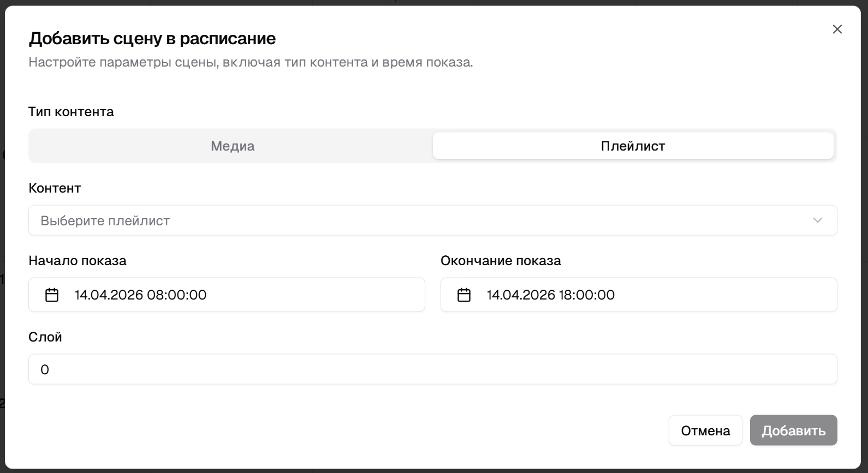The height and width of the screenshot is (473, 868).
Task: Click the Контент field label
Action: (x=55, y=188)
